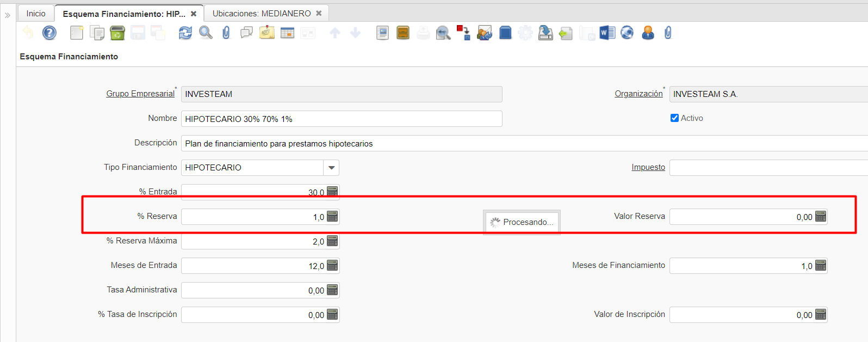Click the green recycle bin delete icon
The image size is (868, 342).
pos(117,33)
